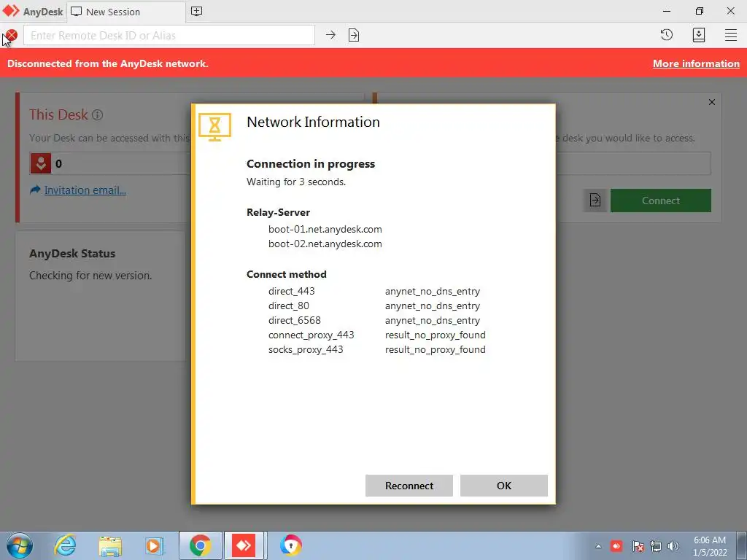Click the Reconnect button
The height and width of the screenshot is (560, 747).
pos(409,486)
